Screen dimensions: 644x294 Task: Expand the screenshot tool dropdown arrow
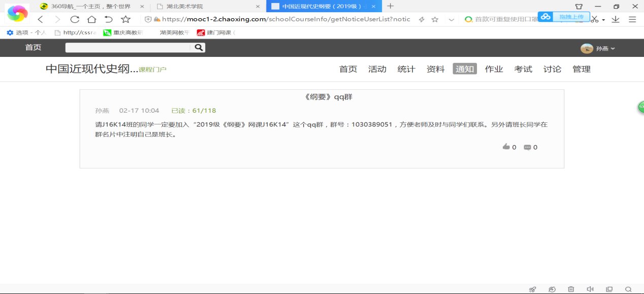pyautogui.click(x=603, y=20)
